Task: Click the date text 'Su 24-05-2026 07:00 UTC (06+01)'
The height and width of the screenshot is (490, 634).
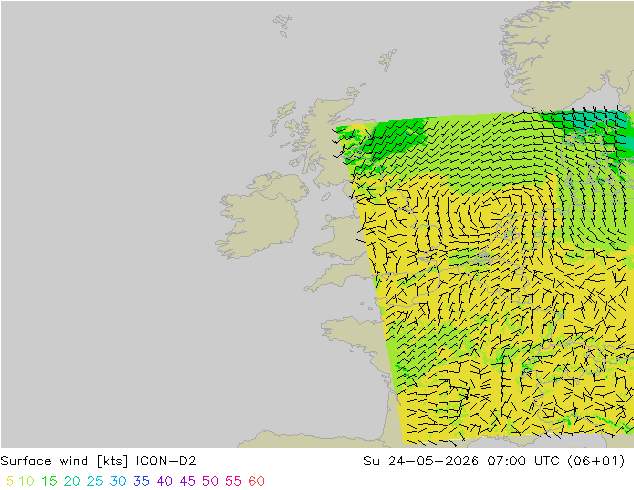Action: (x=494, y=461)
